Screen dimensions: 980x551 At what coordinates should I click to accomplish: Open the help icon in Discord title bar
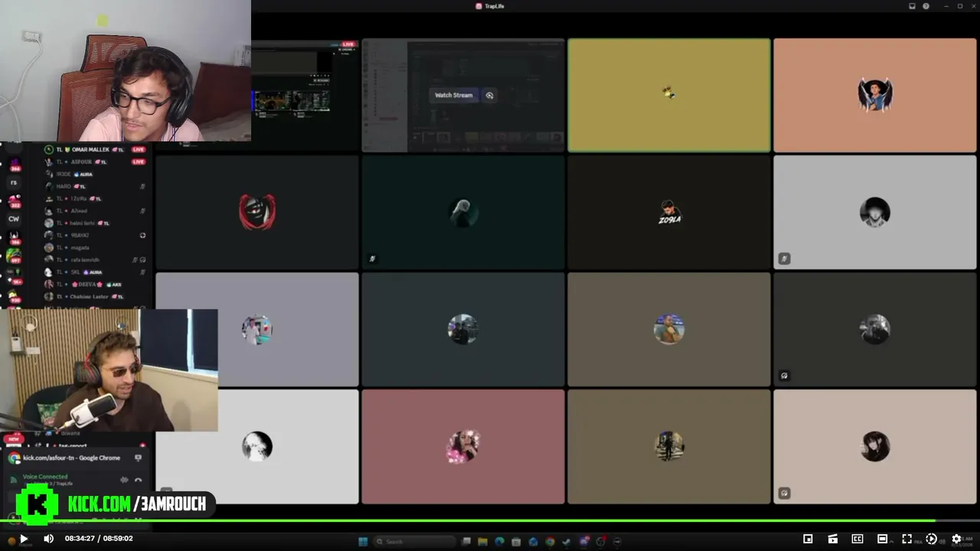click(926, 6)
